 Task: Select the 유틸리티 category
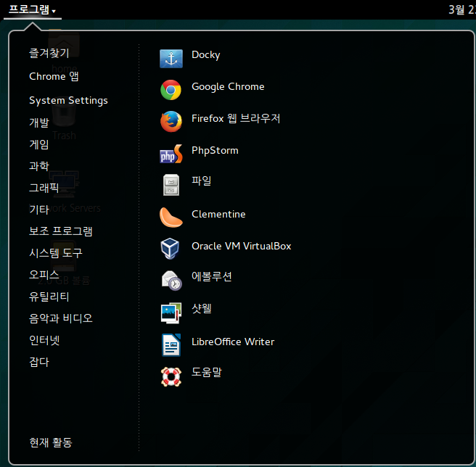pos(49,296)
